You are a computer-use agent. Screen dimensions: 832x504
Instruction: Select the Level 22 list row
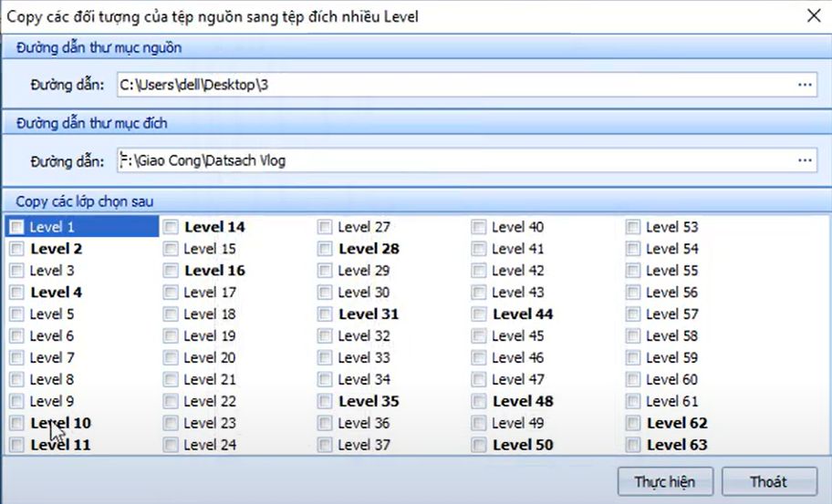[236, 401]
